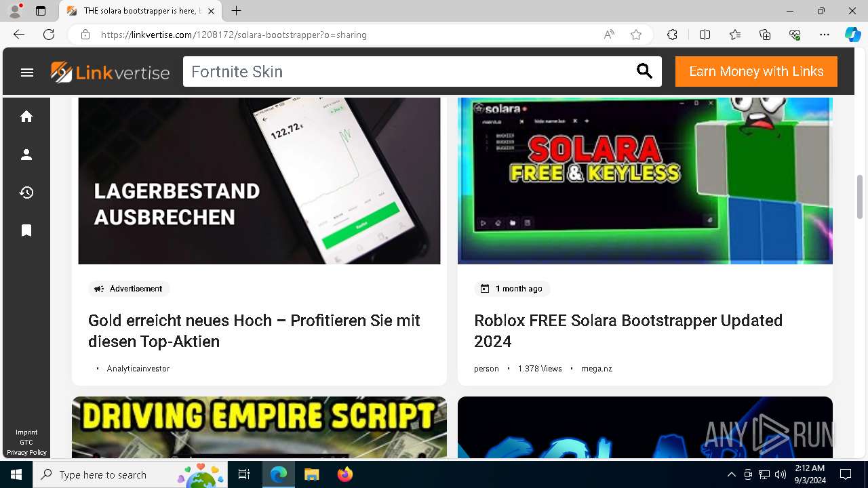Screen dimensions: 868x488
Task: Open the notification center
Action: point(846,474)
